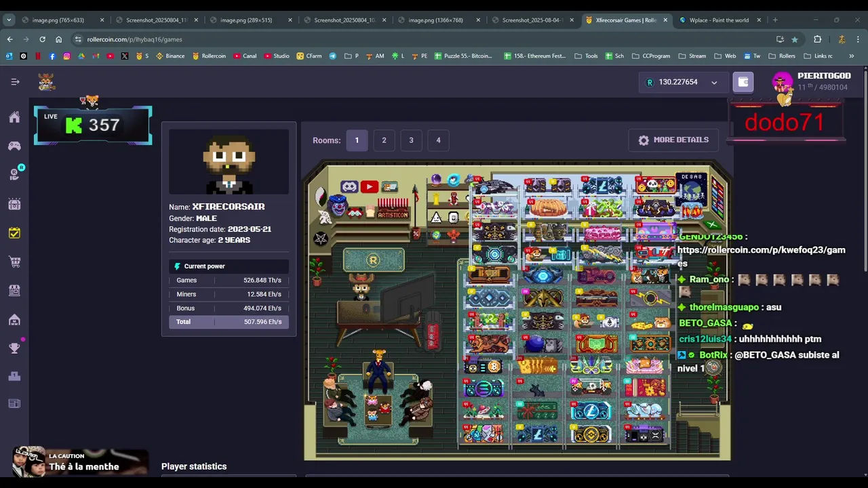This screenshot has height=488, width=868.
Task: Open the CFarm bookmark
Action: pyautogui.click(x=309, y=56)
